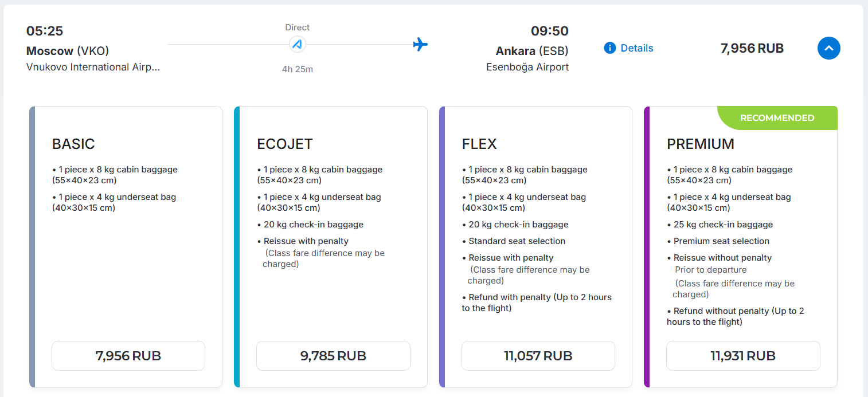Screen dimensions: 868x397
Task: Click the 4h 25m flight duration
Action: coord(297,69)
